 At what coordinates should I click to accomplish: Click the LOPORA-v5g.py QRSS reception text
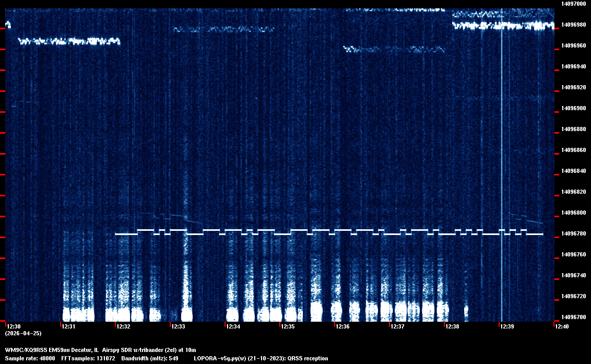261,358
